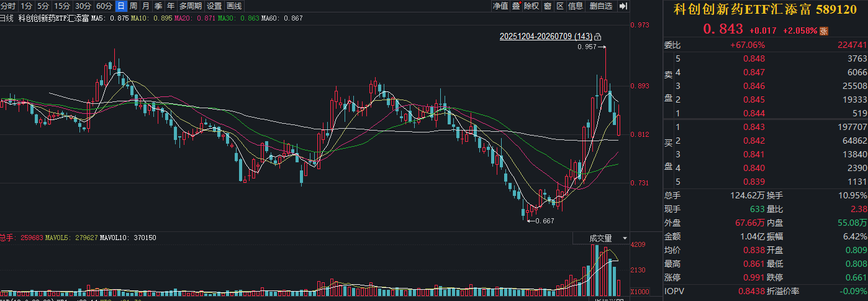Switch to the 分时 intraday chart tab
Image resolution: width=868 pixels, height=301 pixels.
coord(8,6)
